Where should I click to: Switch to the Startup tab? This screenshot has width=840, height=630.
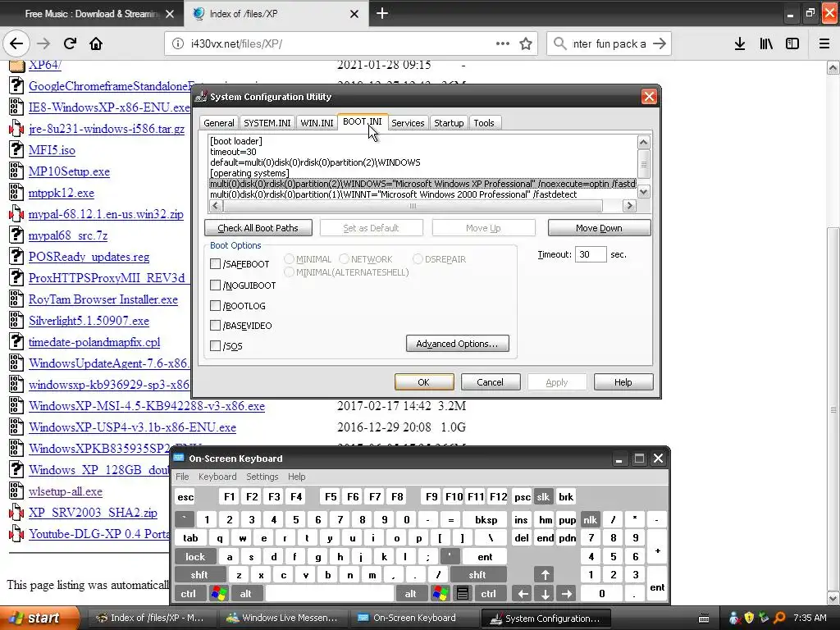click(x=449, y=123)
